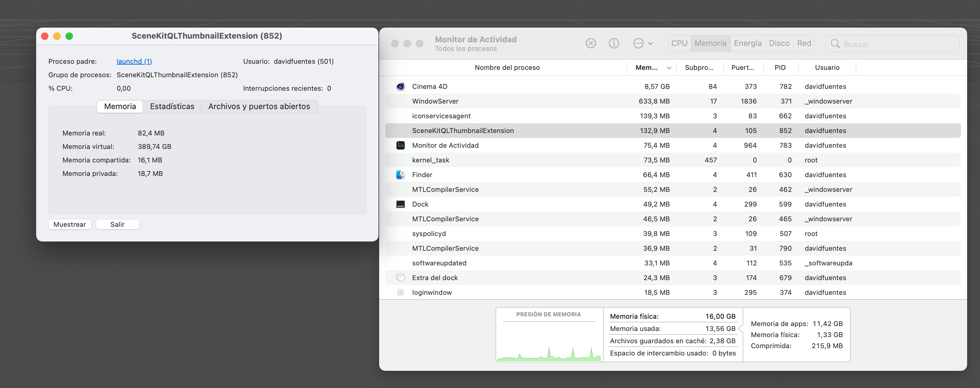
Task: Open process info (i) icon in toolbar
Action: [x=614, y=44]
